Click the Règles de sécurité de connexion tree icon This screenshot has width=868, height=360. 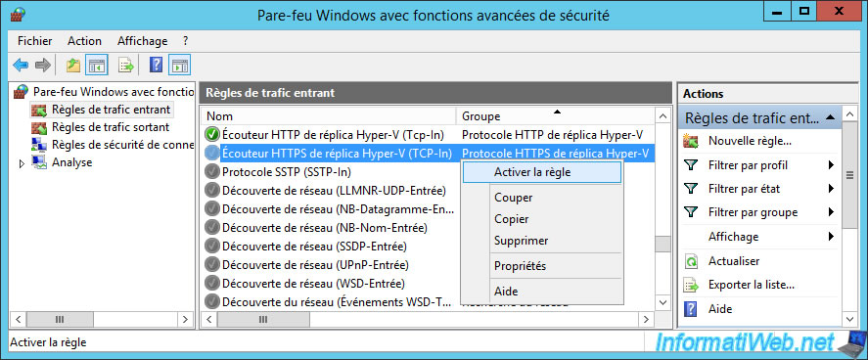tap(39, 145)
